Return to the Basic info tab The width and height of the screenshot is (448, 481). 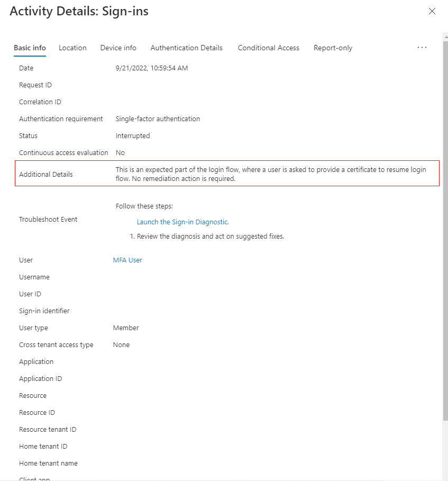click(30, 48)
